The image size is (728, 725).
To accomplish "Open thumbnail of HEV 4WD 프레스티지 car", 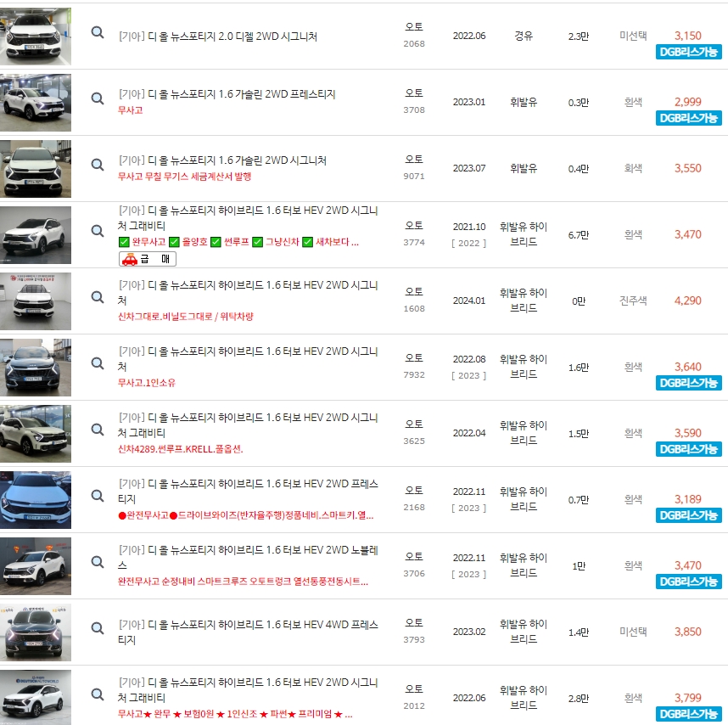I will click(x=36, y=632).
